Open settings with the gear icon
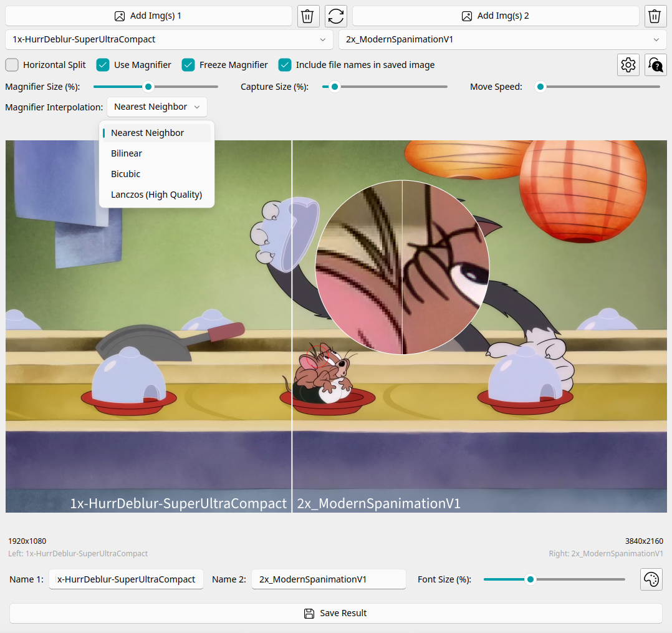This screenshot has height=633, width=672. 628,65
